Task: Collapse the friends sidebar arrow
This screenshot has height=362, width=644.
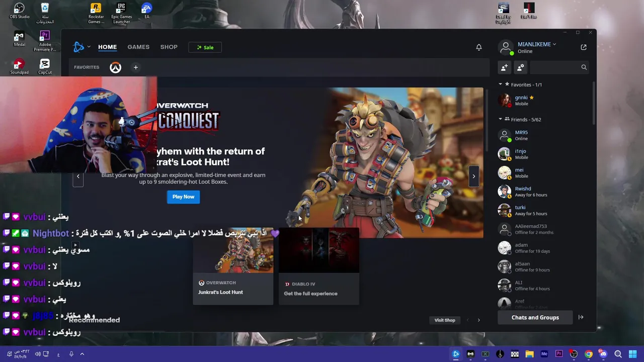Action: [x=581, y=317]
